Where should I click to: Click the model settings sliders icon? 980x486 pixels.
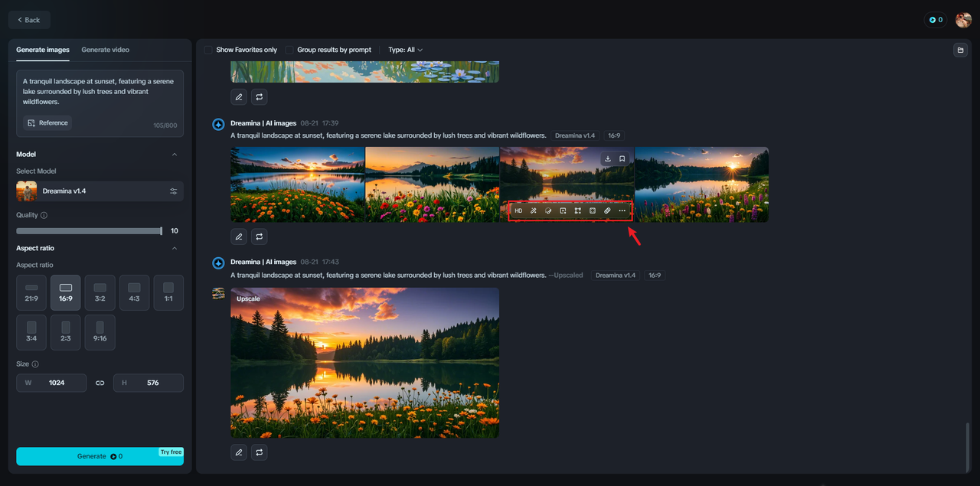[x=173, y=191]
